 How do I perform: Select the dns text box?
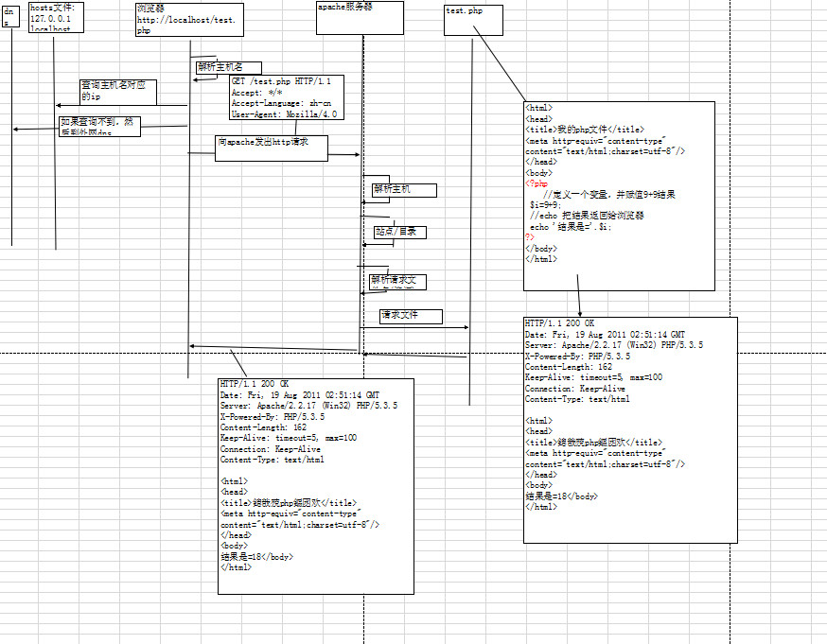point(10,16)
